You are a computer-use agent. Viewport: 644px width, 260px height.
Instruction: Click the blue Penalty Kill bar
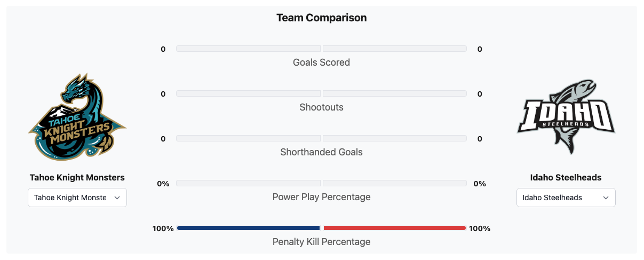pos(248,228)
